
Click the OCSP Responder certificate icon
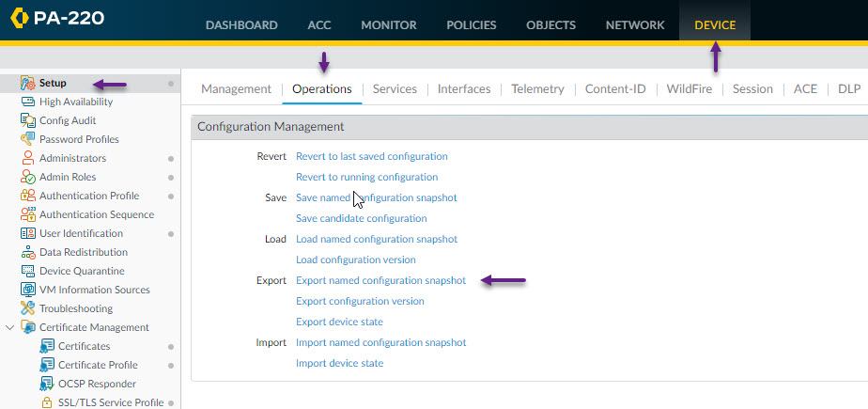click(47, 384)
